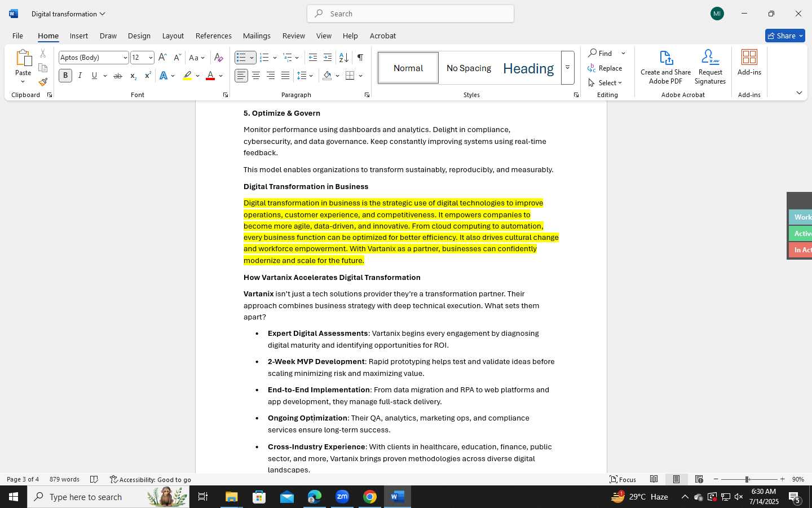This screenshot has width=812, height=508.
Task: Click Request Signatures icon
Action: 710,67
